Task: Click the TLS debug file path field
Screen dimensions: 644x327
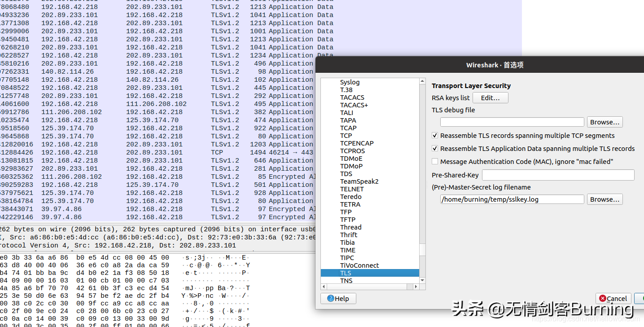Action: pyautogui.click(x=512, y=122)
